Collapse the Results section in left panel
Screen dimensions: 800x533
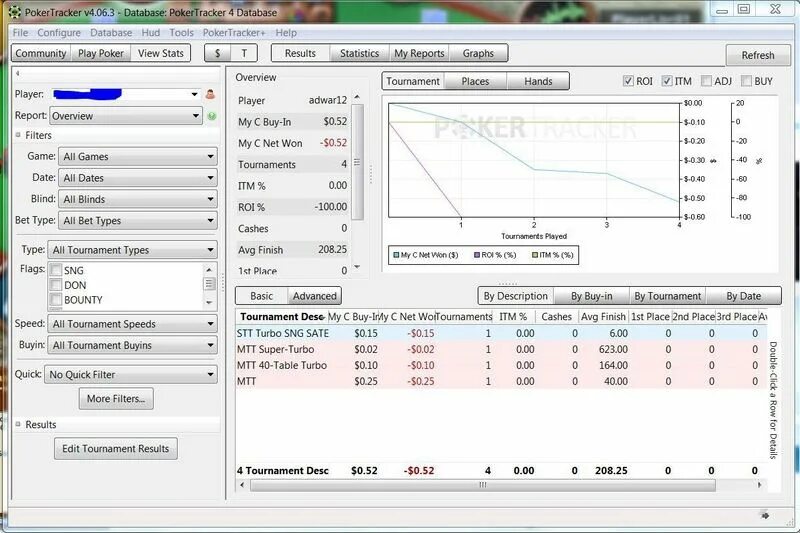[18, 424]
